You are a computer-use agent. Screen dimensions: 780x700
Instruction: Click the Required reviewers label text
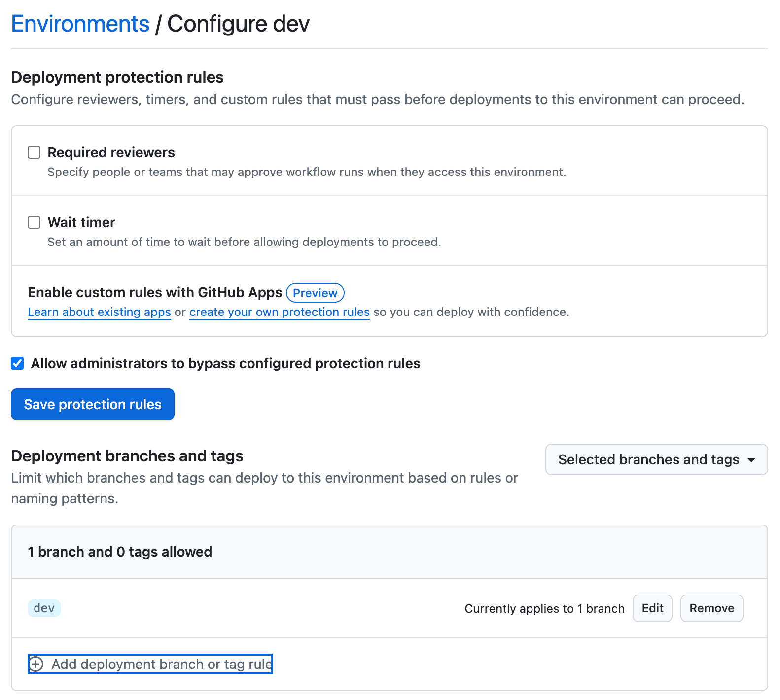tap(111, 152)
